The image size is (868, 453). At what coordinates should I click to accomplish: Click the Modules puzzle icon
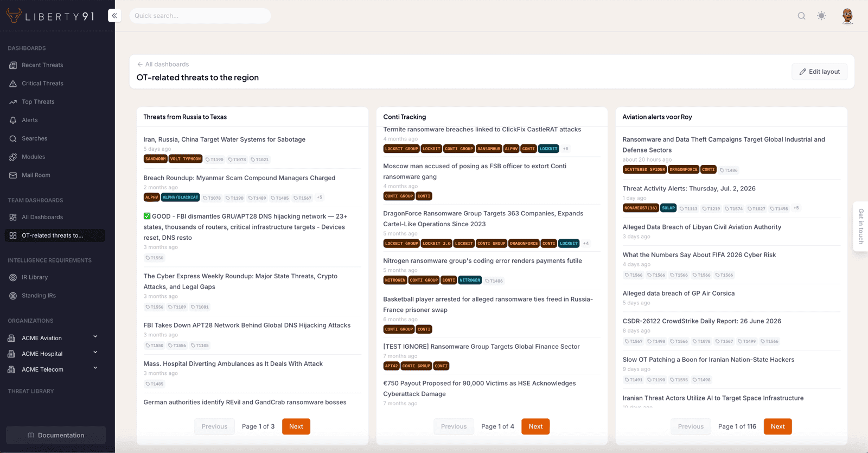coord(13,157)
